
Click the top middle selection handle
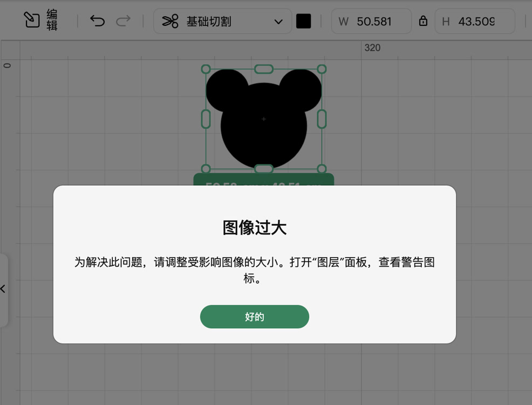pos(264,69)
